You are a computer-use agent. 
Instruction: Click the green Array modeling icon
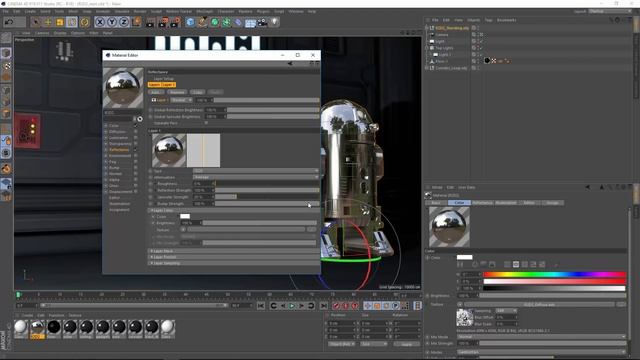(x=226, y=22)
